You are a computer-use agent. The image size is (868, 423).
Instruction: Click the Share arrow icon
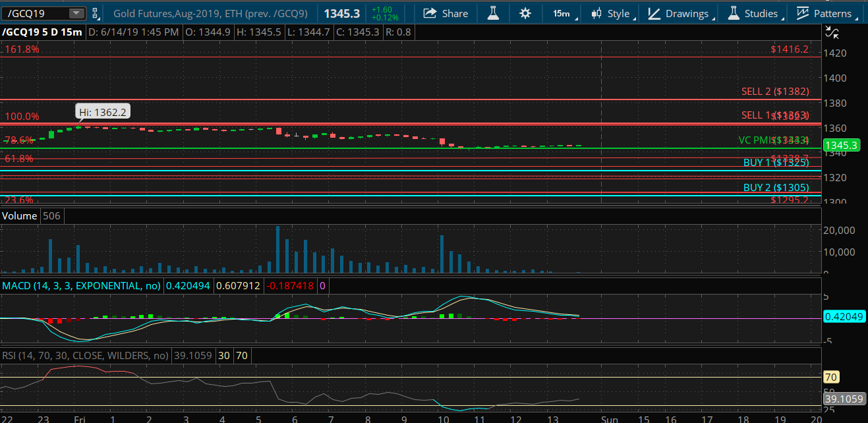pyautogui.click(x=430, y=13)
